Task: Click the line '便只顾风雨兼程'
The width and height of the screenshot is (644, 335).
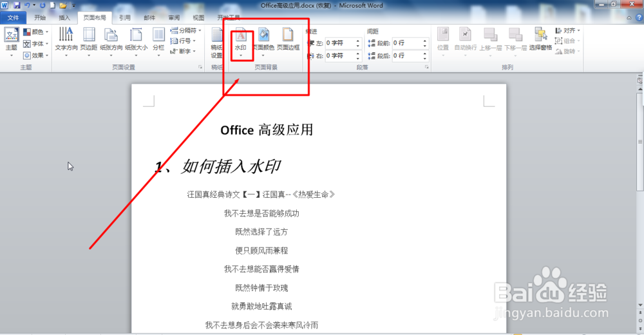Action: point(261,251)
